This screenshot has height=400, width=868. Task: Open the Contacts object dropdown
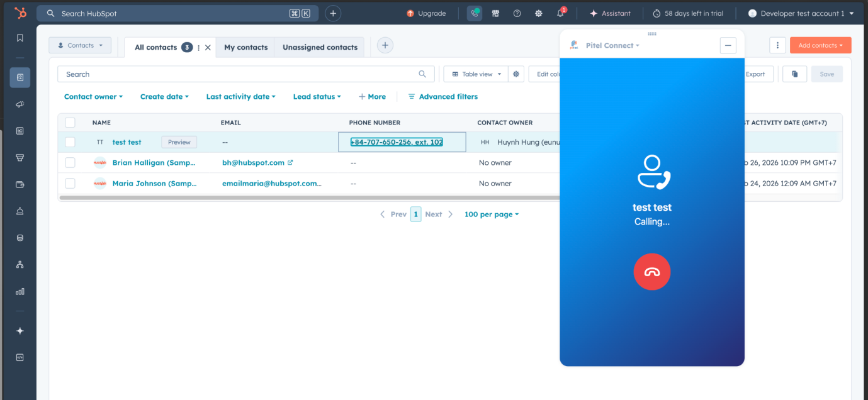click(x=80, y=45)
